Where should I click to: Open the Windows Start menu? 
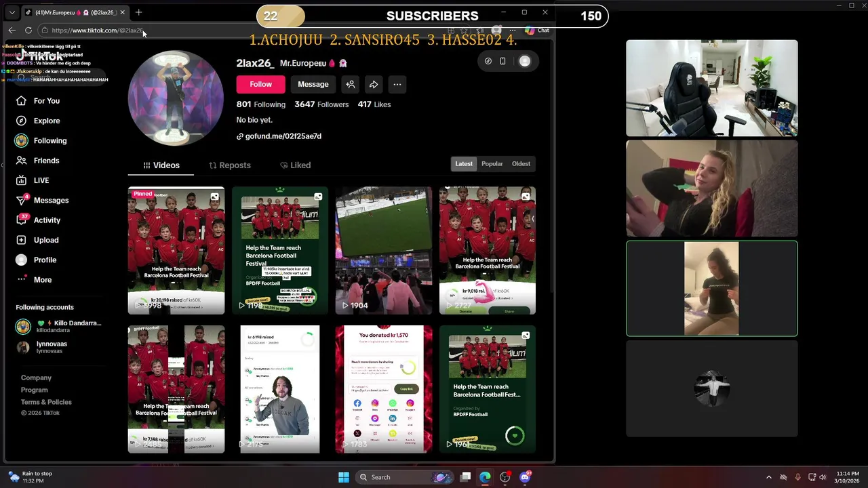click(x=344, y=477)
